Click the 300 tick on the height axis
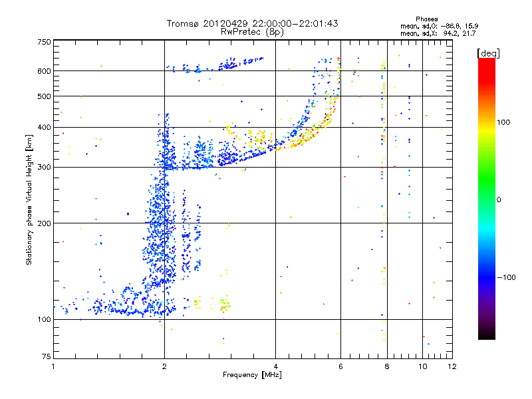The height and width of the screenshot is (399, 532). [x=44, y=167]
